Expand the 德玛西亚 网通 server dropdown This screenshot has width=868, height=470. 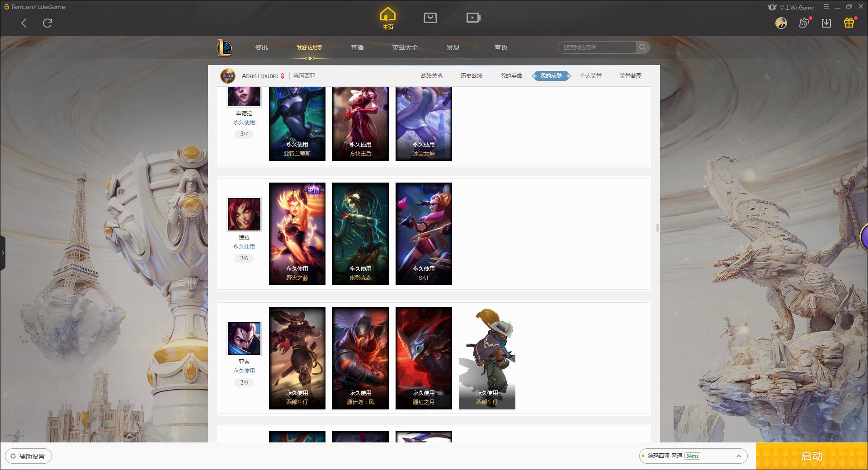coord(693,456)
